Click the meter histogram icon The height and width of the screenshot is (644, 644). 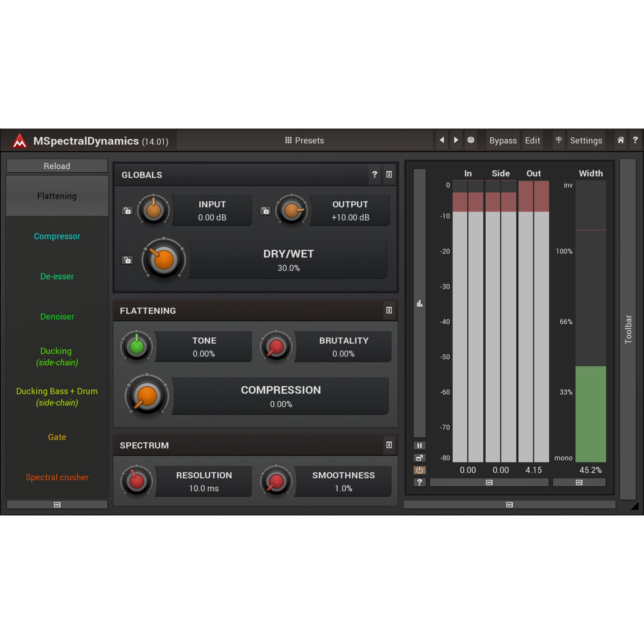click(420, 303)
